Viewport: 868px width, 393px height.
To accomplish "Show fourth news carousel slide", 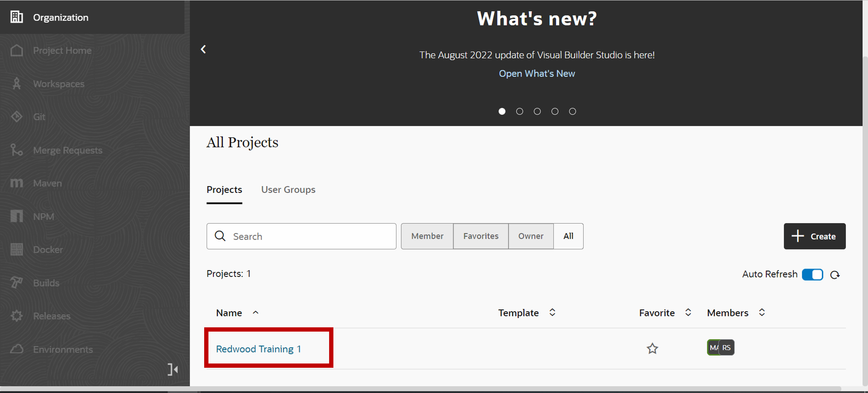I will tap(555, 111).
